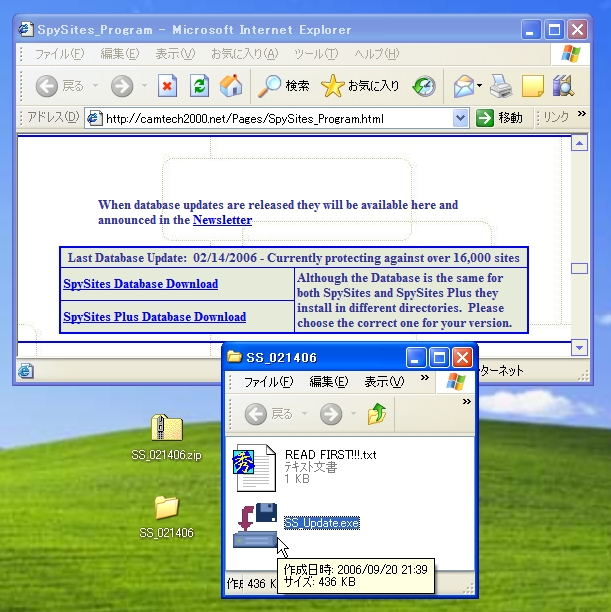
Task: Click the IE page scrollbar down arrow
Action: tap(579, 347)
